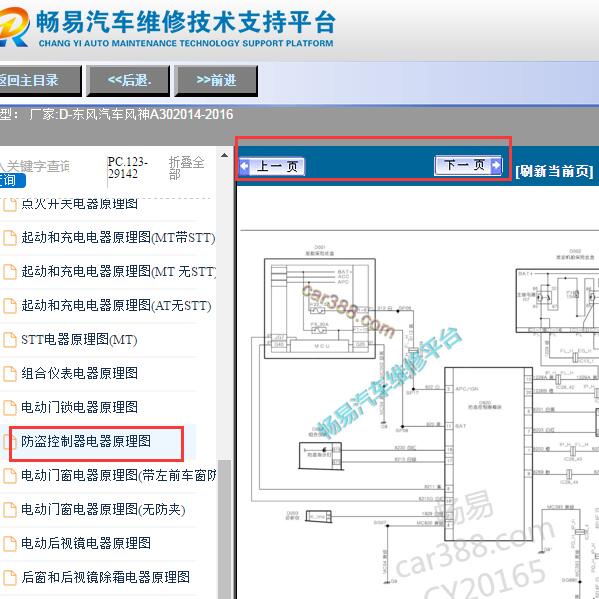The width and height of the screenshot is (599, 599).
Task: Select 电动后视镜电器原理图 entry
Action: point(86,543)
